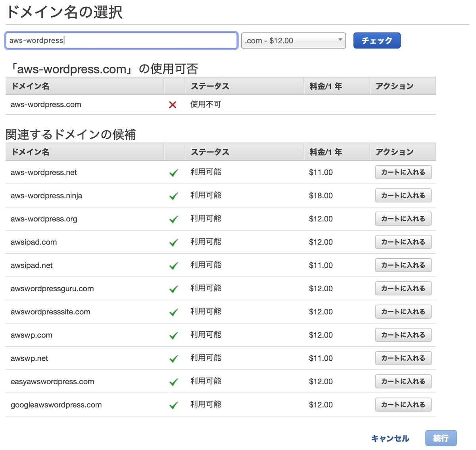Screen dimensions: 476x450
Task: Click the $11.00 price for aws-wordpress.net
Action: [x=321, y=172]
